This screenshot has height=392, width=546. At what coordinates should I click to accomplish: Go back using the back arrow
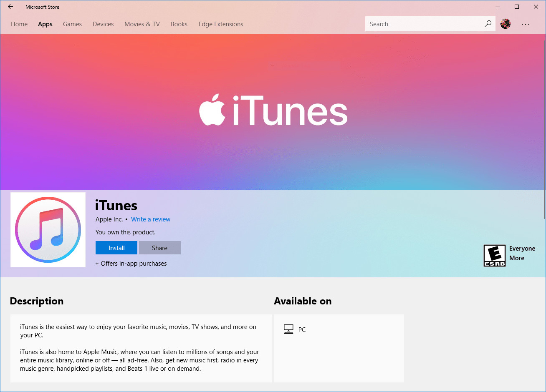pos(10,7)
